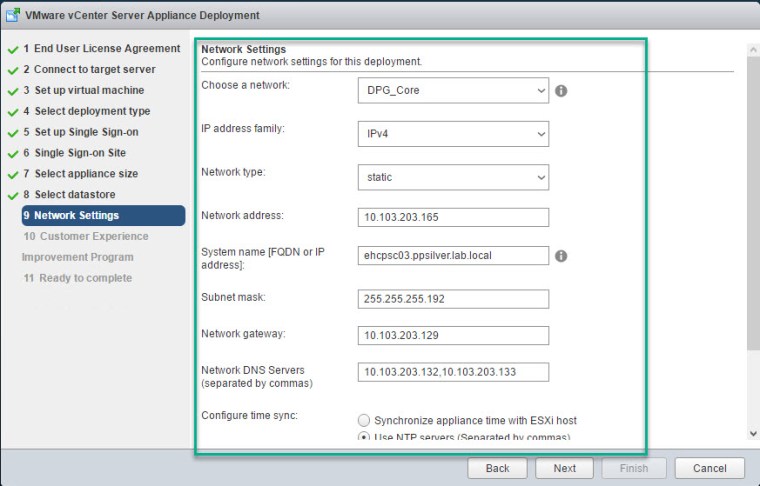Click the System name FQDN input field
This screenshot has width=760, height=486.
453,256
